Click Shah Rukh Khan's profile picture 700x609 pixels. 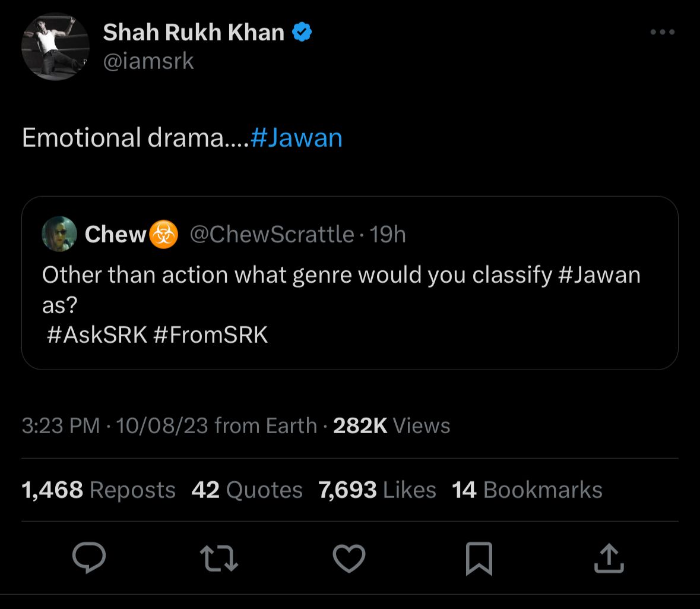(x=55, y=46)
